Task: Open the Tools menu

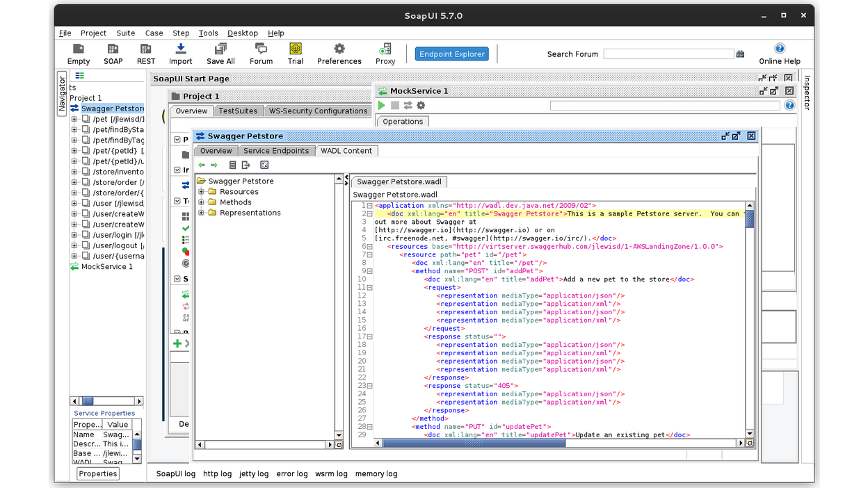Action: 208,33
